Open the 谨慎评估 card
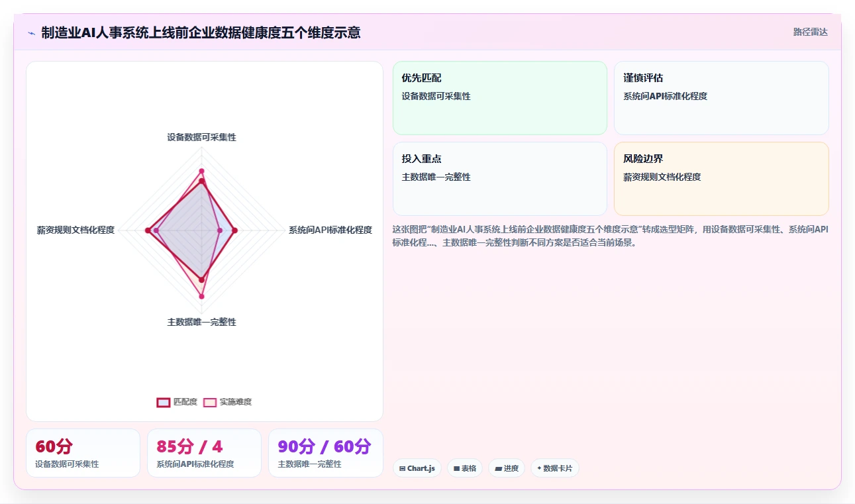Viewport: 855px width, 504px height. click(721, 98)
